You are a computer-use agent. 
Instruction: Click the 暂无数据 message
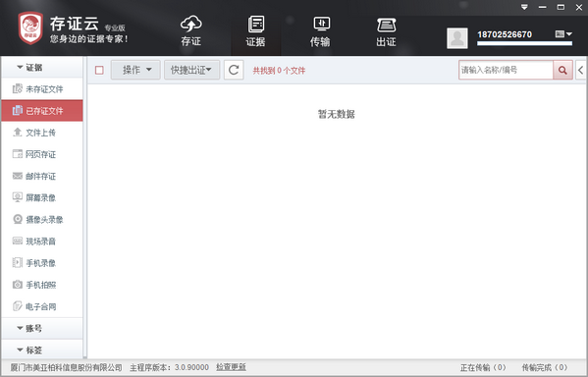[337, 114]
